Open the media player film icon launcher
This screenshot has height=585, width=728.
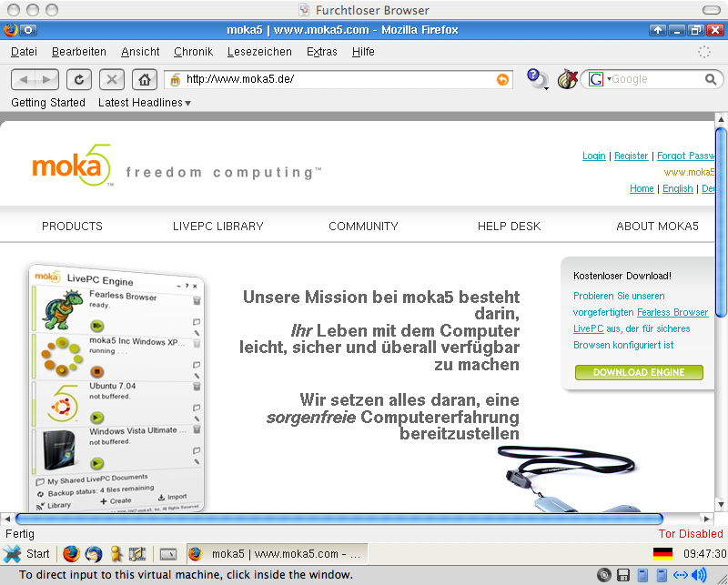(137, 553)
